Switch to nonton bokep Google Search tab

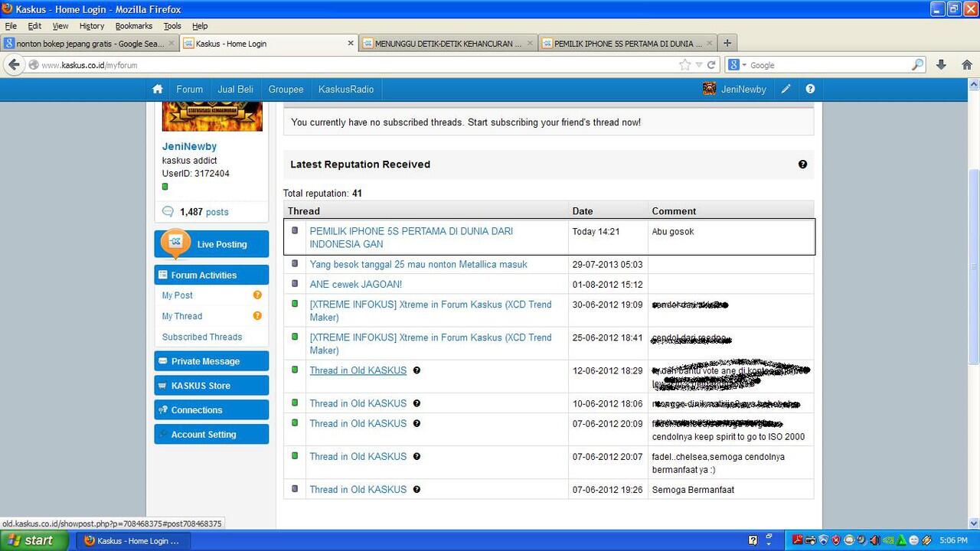click(x=90, y=44)
